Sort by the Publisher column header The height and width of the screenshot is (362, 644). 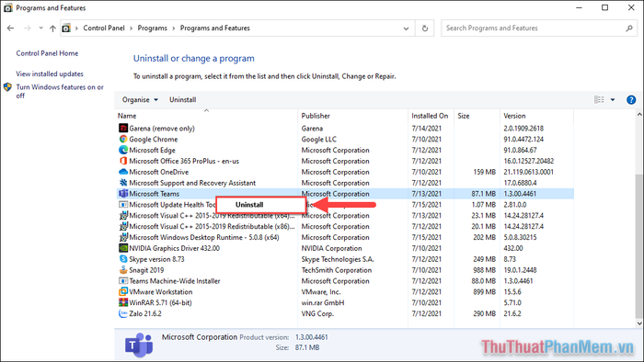[x=316, y=116]
